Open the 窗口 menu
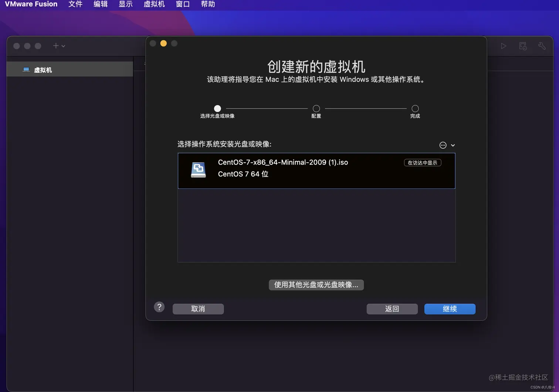 pyautogui.click(x=183, y=4)
